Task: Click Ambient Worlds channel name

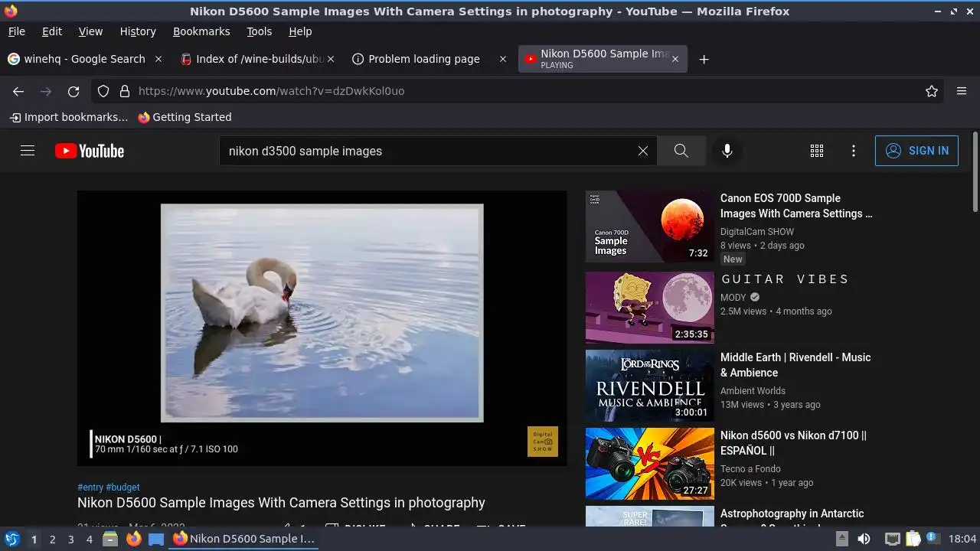Action: tap(753, 391)
